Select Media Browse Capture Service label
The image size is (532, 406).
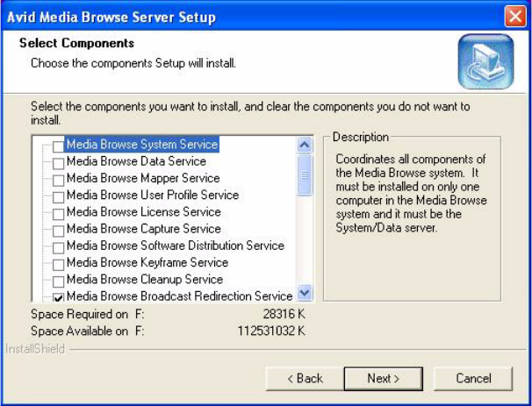click(x=144, y=229)
